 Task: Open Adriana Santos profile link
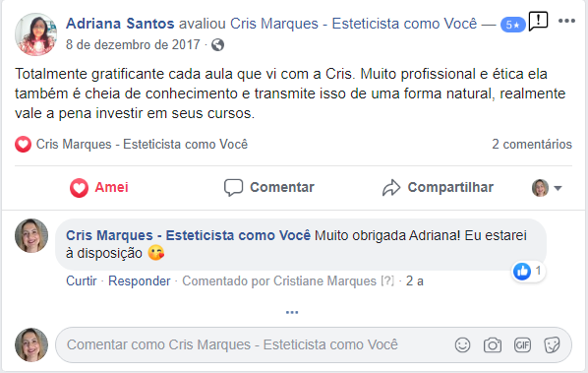tap(120, 24)
